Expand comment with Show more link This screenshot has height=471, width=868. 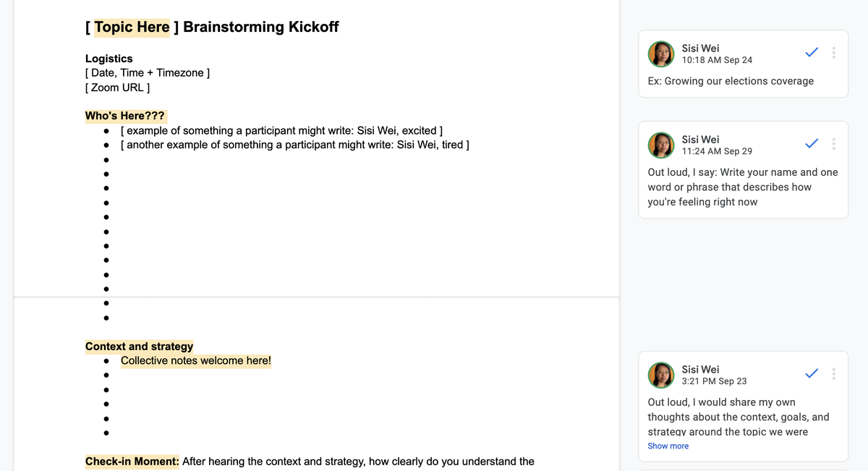coord(668,446)
